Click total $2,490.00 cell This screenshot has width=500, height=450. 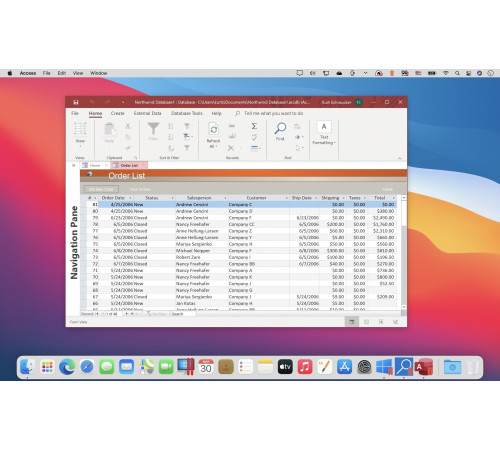[x=382, y=218]
